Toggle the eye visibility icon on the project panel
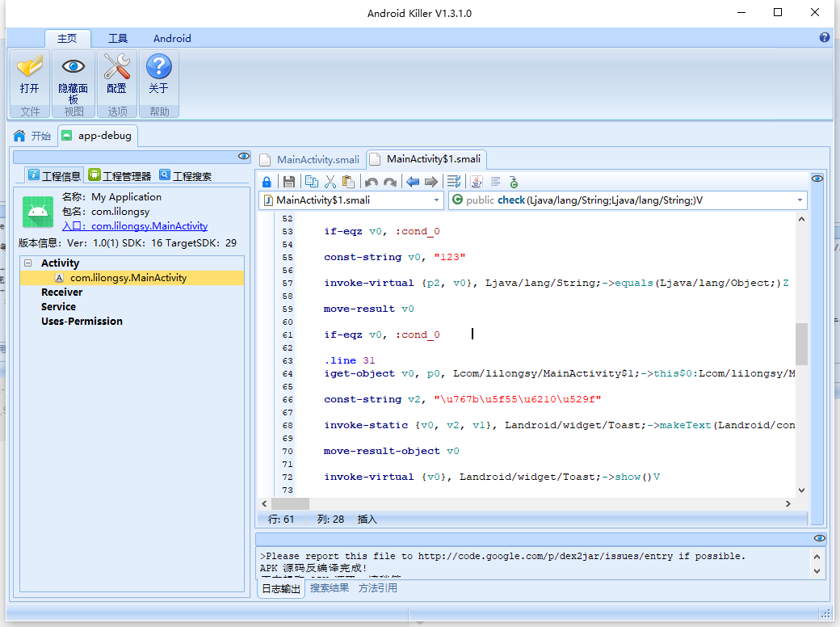 tap(244, 156)
